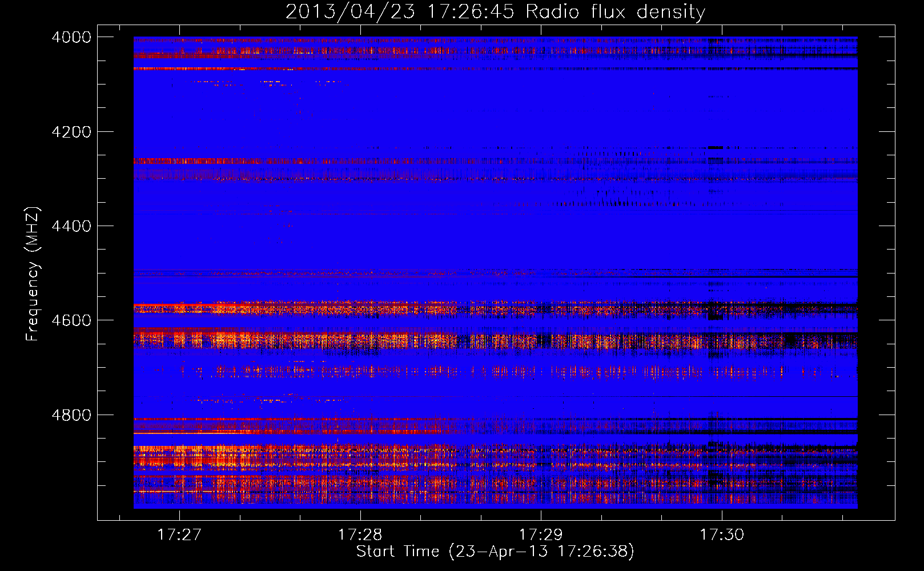Select the 4800 frequency axis label
This screenshot has width=924, height=571.
tap(71, 415)
